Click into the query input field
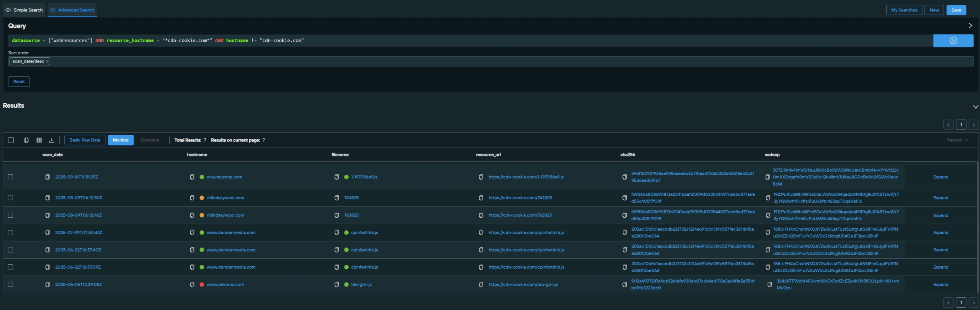 click(459, 41)
